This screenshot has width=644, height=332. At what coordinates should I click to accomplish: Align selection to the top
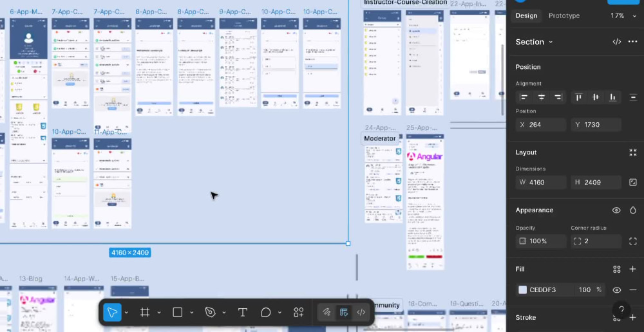579,97
